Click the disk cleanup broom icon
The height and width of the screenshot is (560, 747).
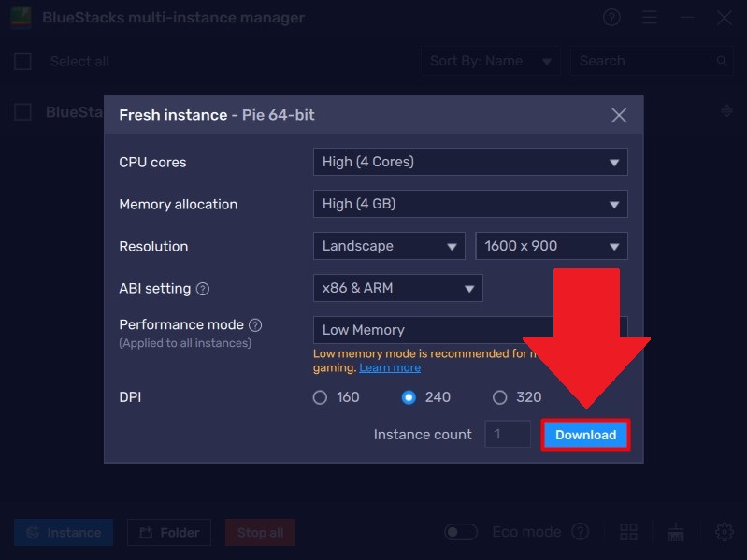[x=676, y=532]
